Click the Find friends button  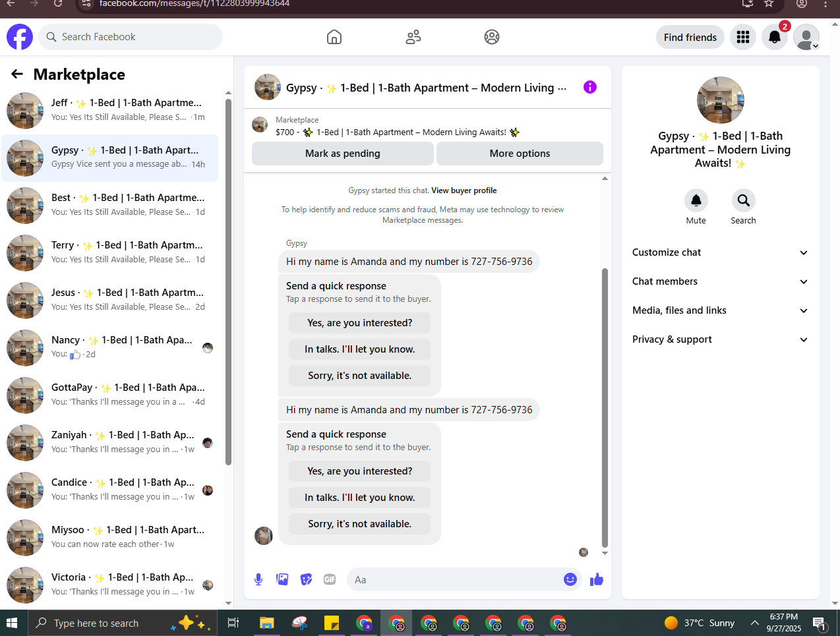coord(690,37)
